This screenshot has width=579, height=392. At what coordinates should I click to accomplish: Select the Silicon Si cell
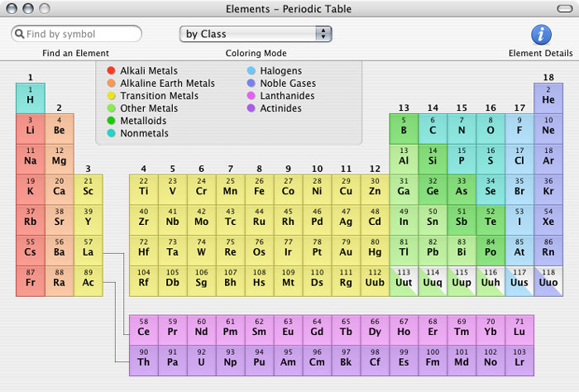pyautogui.click(x=433, y=160)
